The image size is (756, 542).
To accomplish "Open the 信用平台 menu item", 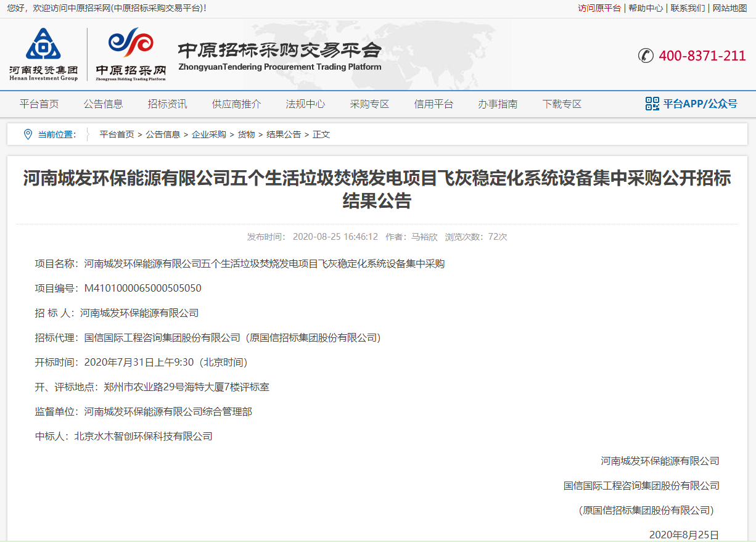I will (433, 104).
